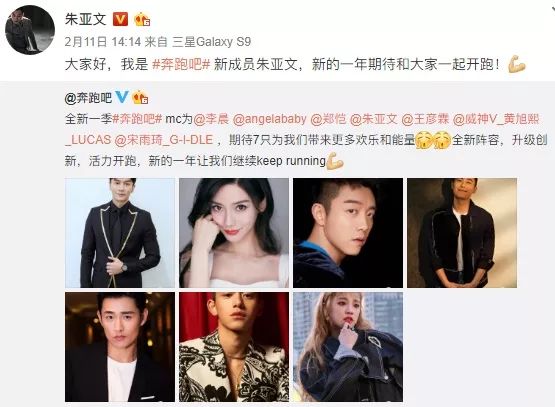Click the orange V verified badge
This screenshot has height=407, width=555.
coord(120,19)
